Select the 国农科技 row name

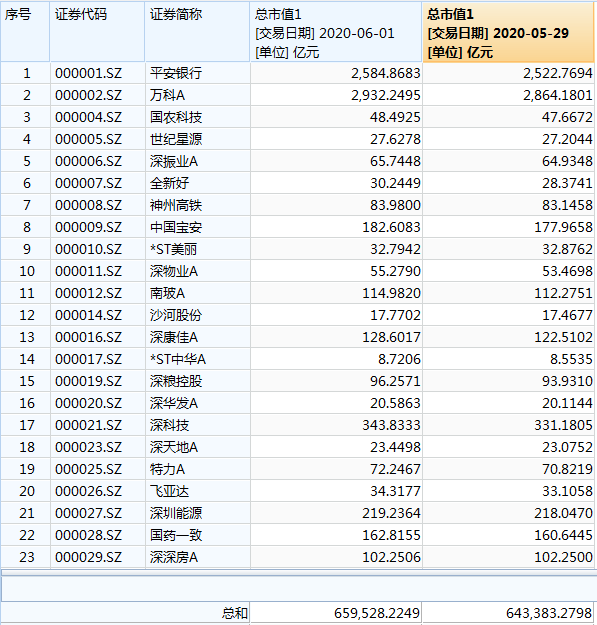pyautogui.click(x=198, y=117)
